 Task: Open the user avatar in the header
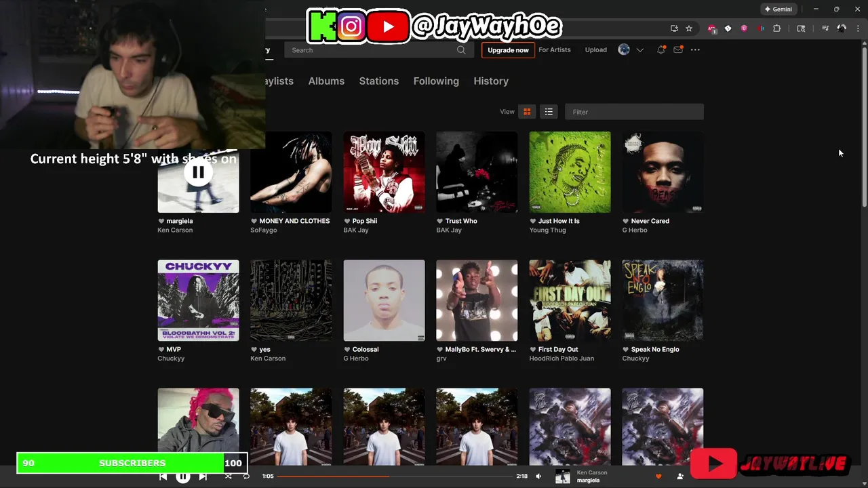624,49
